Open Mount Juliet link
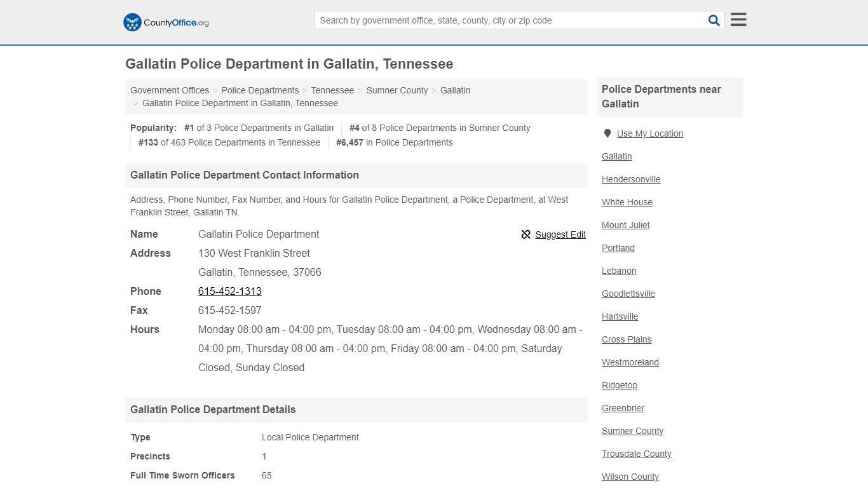 625,225
